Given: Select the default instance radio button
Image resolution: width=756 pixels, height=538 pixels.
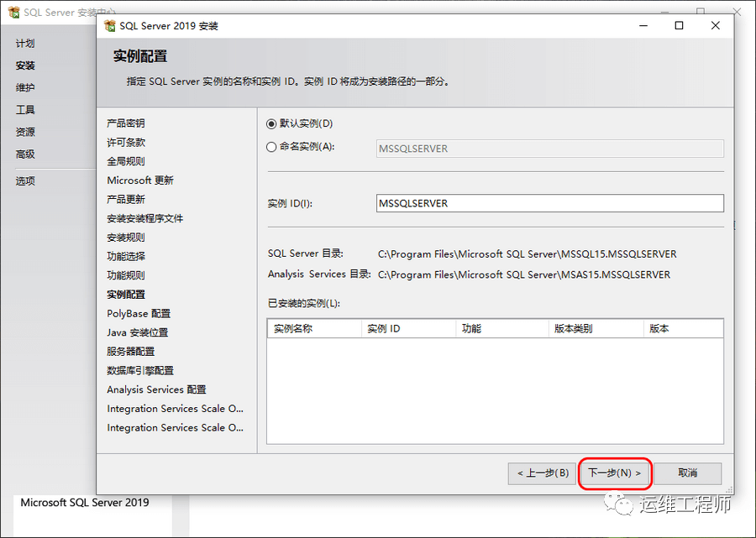Looking at the screenshot, I should tap(271, 123).
